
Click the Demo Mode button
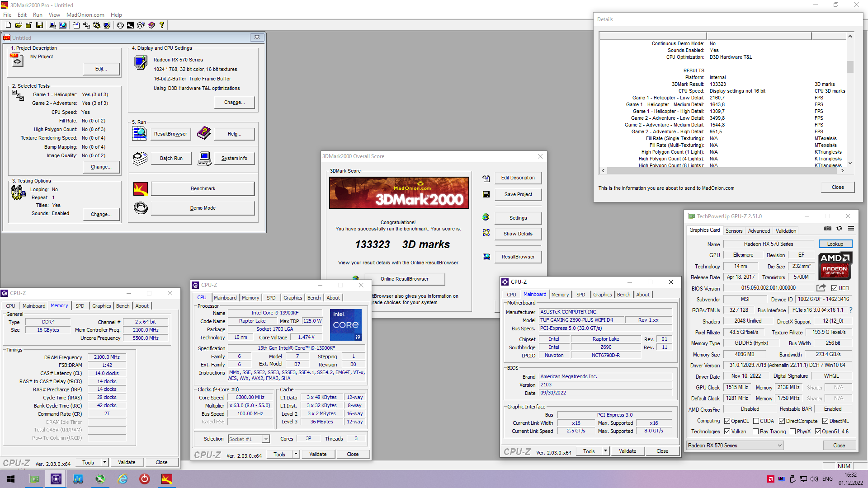(203, 208)
